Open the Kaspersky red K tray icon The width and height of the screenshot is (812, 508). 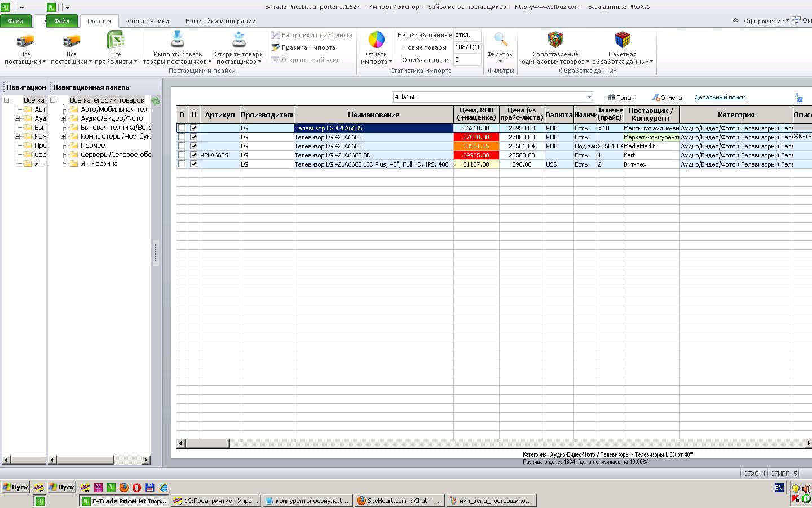796,498
